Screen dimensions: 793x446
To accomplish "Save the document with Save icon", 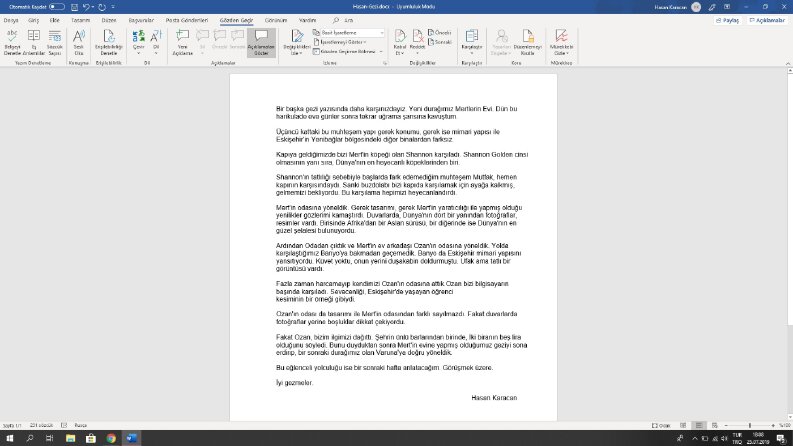I will [x=74, y=7].
